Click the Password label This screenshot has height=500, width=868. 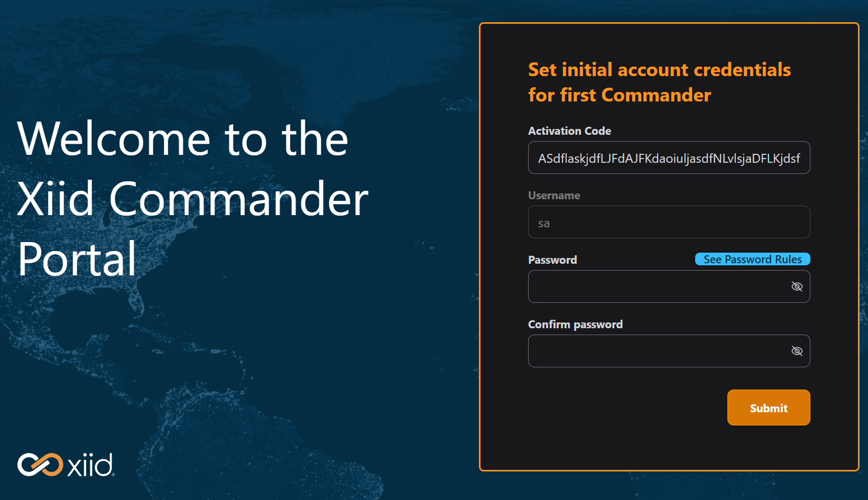[552, 260]
